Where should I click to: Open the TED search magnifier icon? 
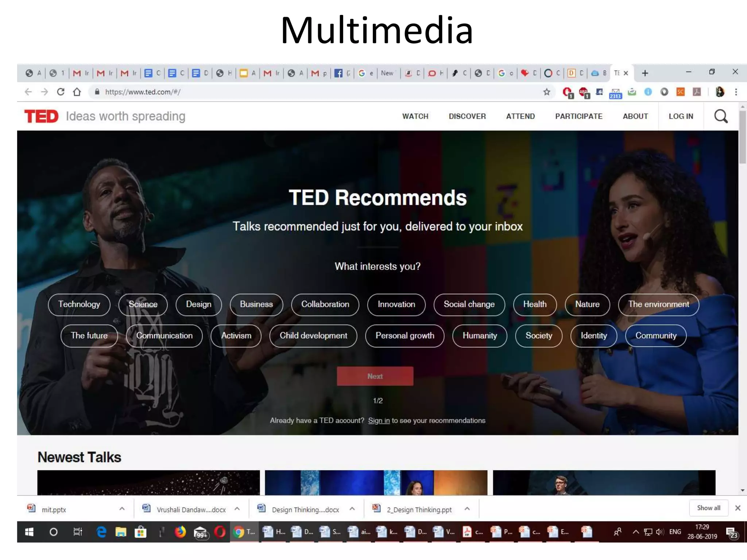coord(721,116)
